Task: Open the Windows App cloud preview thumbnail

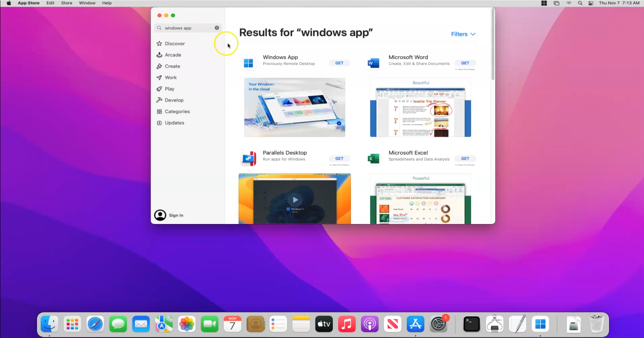Action: click(x=295, y=107)
